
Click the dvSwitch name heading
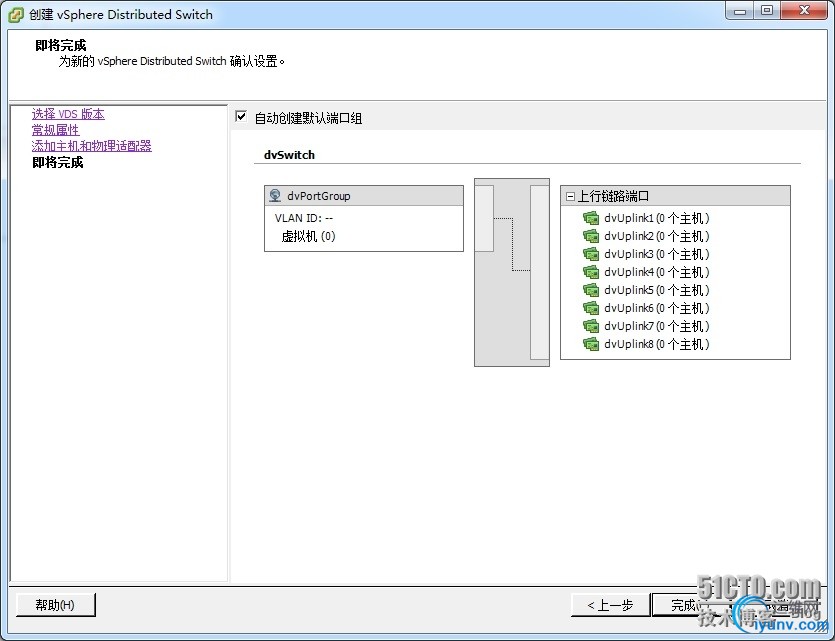point(289,155)
